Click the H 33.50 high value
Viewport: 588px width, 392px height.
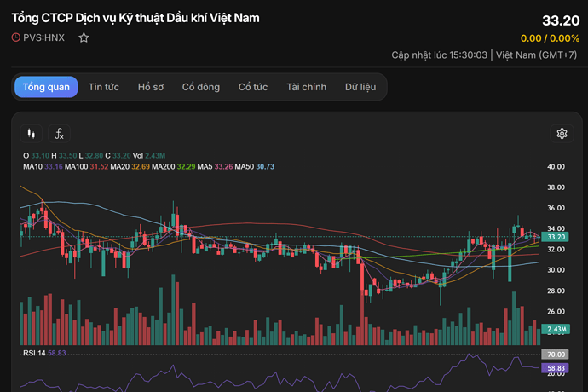64,156
